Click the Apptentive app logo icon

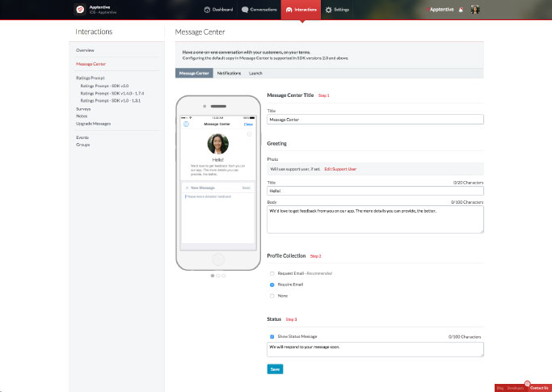(x=80, y=10)
